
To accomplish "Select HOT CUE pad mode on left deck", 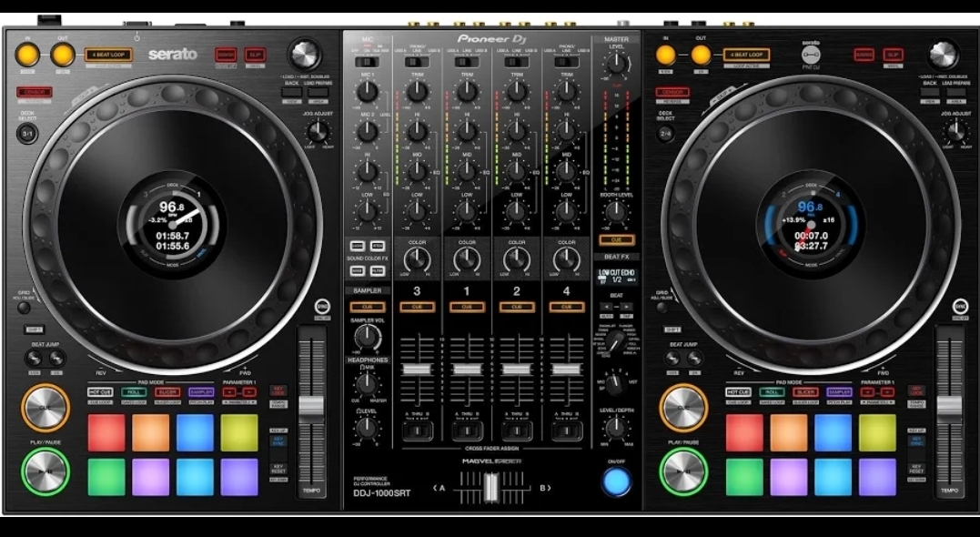I will coord(100,392).
